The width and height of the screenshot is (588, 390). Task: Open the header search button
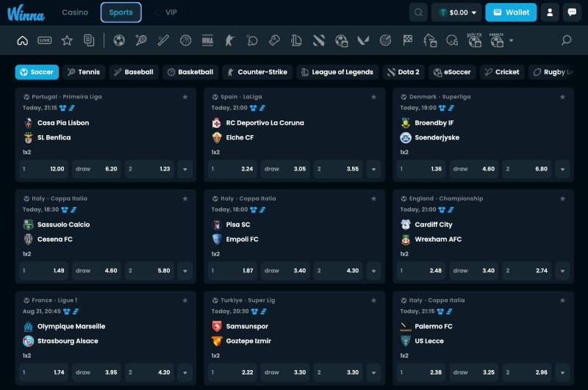418,12
